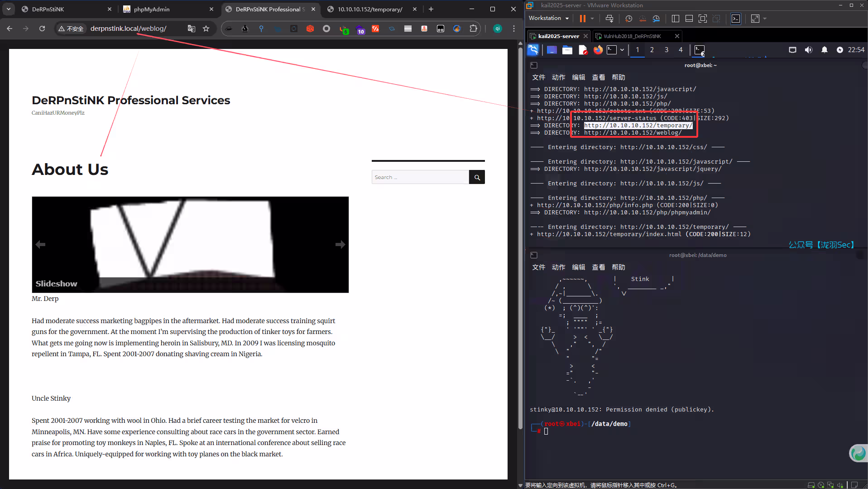Click the search magnifier button on blog
The height and width of the screenshot is (489, 868).
477,177
